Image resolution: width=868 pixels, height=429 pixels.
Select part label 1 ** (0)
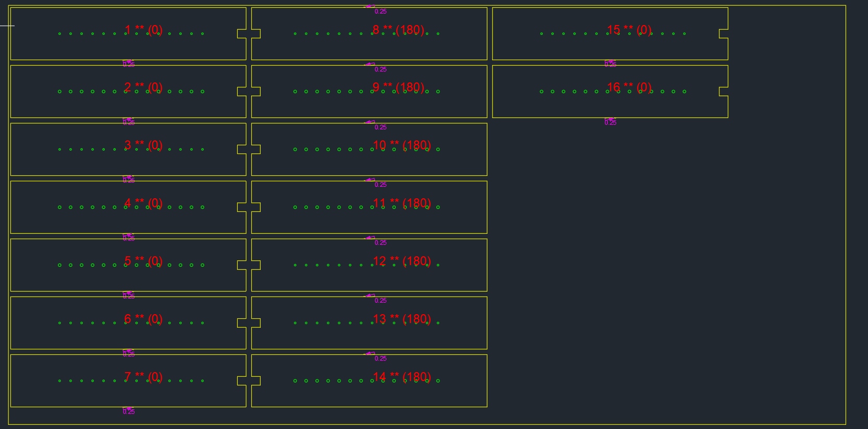point(143,30)
